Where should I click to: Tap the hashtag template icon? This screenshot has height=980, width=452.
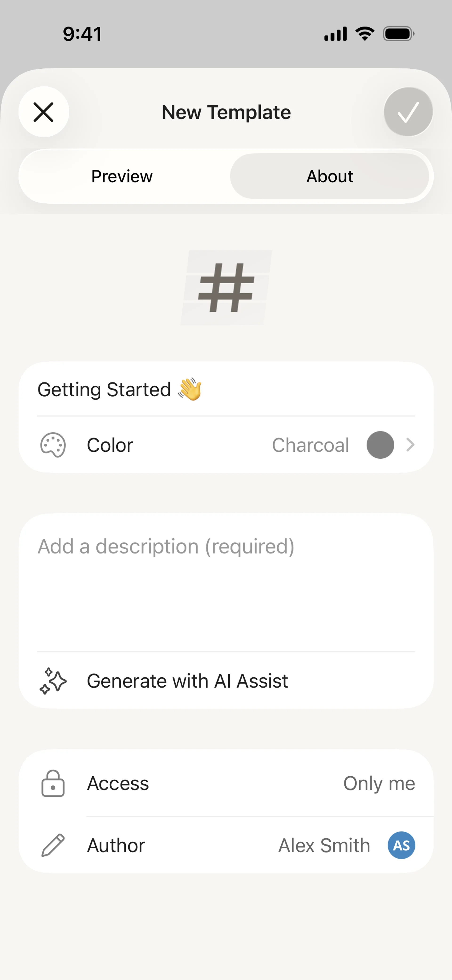point(226,288)
